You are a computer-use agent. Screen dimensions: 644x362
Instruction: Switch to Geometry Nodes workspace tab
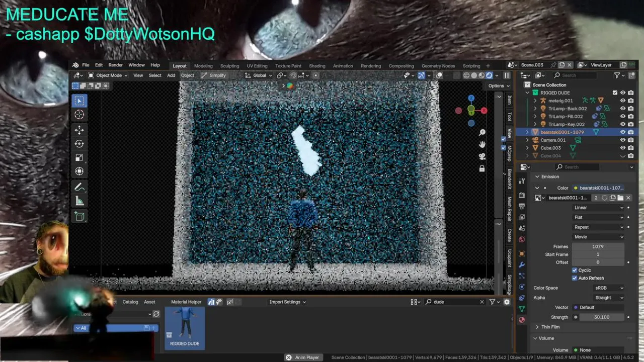(x=438, y=66)
